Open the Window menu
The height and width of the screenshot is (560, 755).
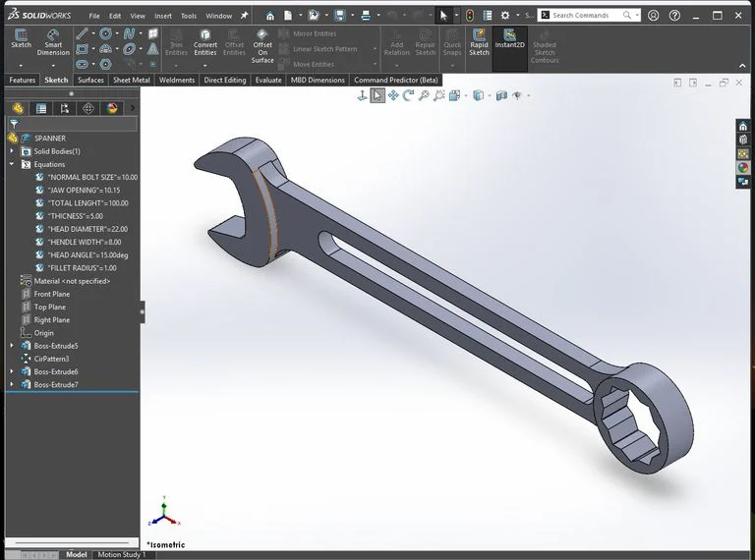coord(218,16)
